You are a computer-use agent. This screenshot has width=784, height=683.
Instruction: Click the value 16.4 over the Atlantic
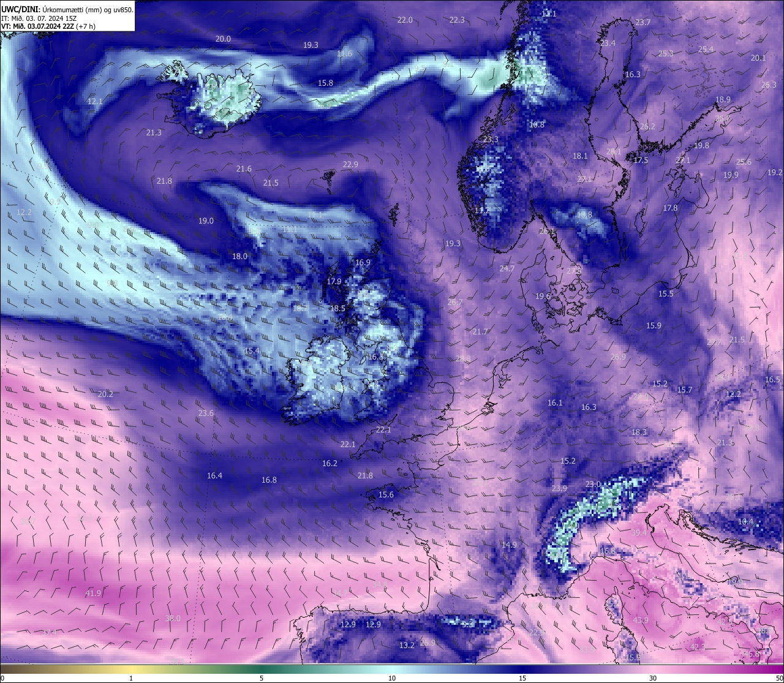[214, 475]
